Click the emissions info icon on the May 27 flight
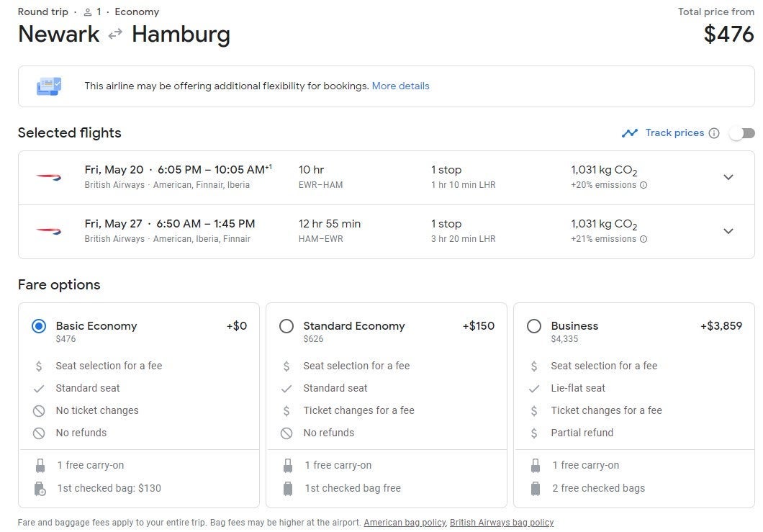Image resolution: width=763 pixels, height=532 pixels. point(644,239)
